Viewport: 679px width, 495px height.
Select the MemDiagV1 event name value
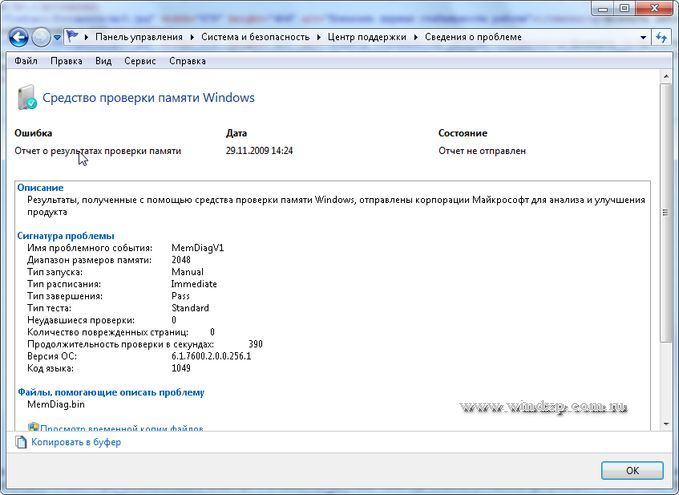197,248
